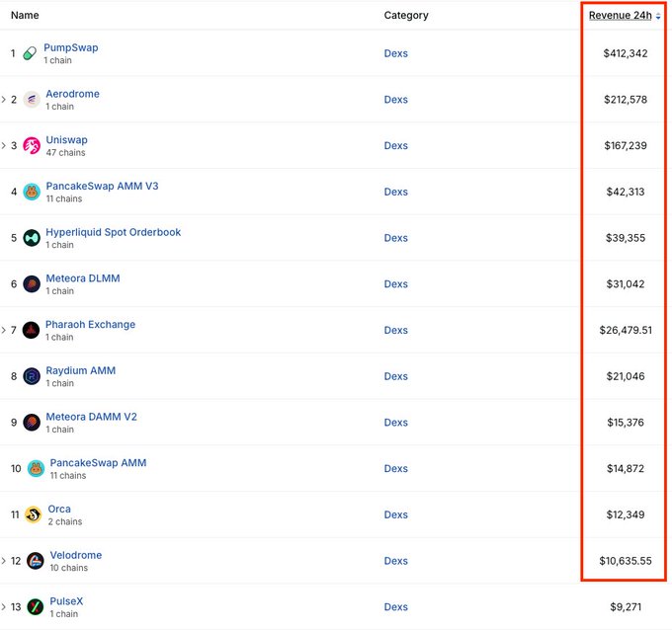Click the Orca whale logo icon
Viewport: 672px width, 630px height.
pyautogui.click(x=33, y=514)
